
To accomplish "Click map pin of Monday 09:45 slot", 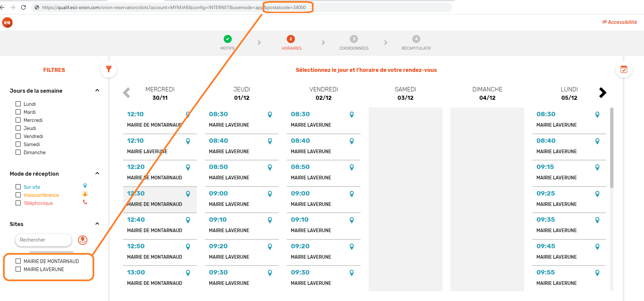I will click(597, 247).
